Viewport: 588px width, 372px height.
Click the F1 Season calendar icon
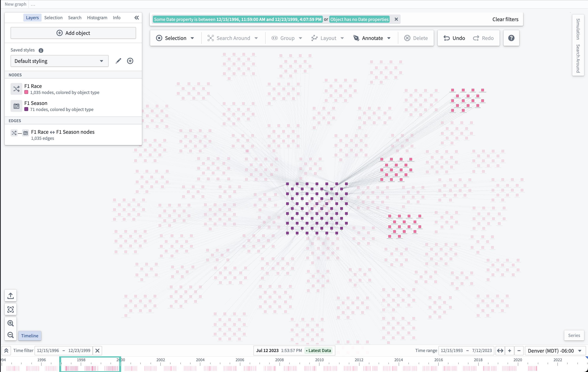[16, 106]
